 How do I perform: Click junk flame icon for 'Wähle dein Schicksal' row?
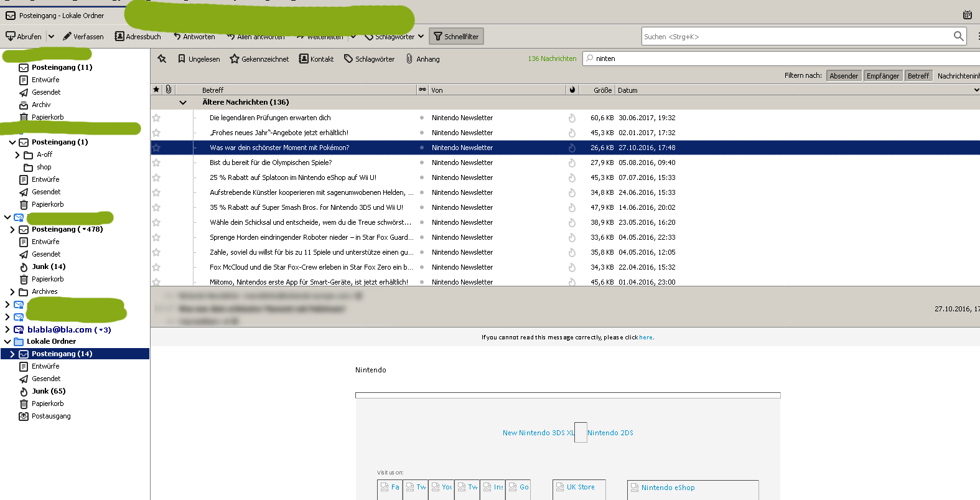pos(572,222)
